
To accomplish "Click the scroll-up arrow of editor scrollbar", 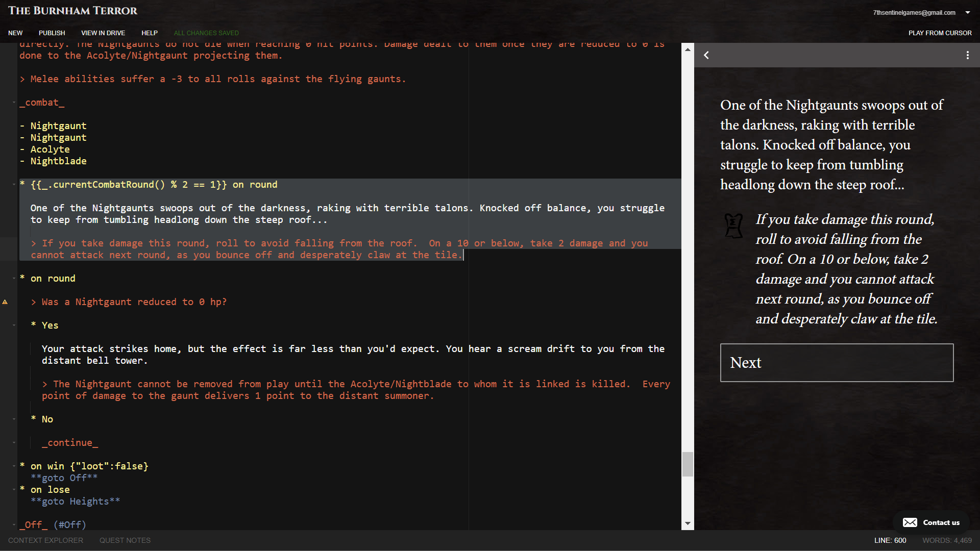I will [x=688, y=49].
